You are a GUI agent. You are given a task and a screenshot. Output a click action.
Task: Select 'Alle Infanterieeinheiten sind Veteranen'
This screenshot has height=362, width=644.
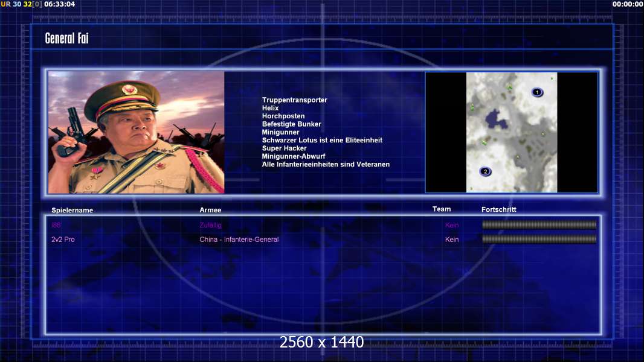click(x=326, y=164)
